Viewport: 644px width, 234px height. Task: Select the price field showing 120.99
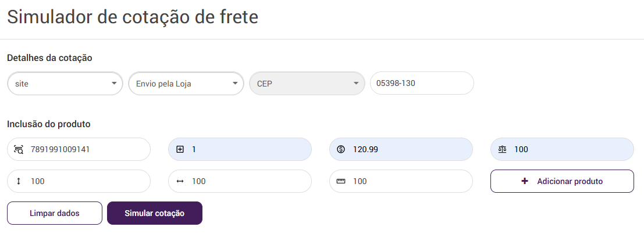click(x=407, y=149)
